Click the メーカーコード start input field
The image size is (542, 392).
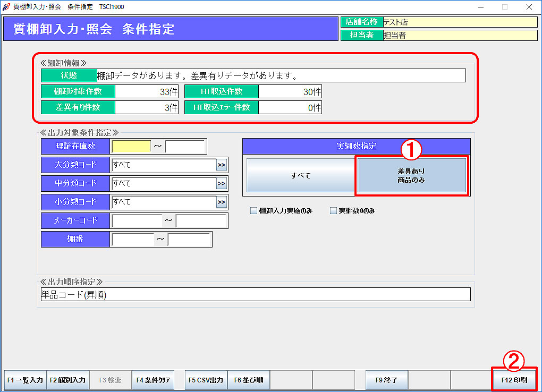136,221
